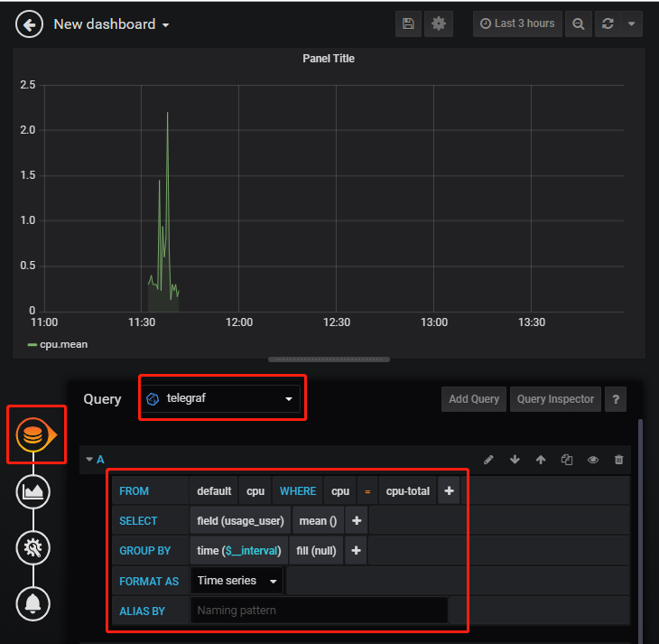Screen dimensions: 659x644
Task: Click time ($__interval) in GROUP BY
Action: [238, 551]
